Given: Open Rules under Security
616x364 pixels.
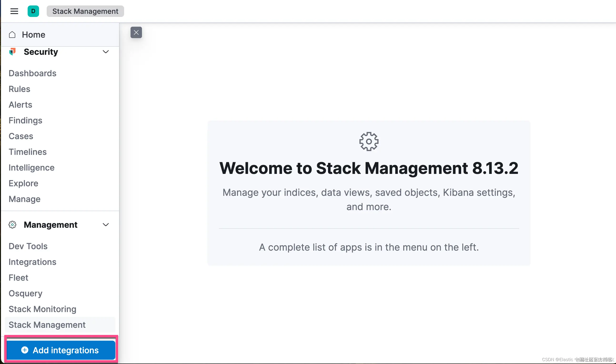Looking at the screenshot, I should 19,89.
